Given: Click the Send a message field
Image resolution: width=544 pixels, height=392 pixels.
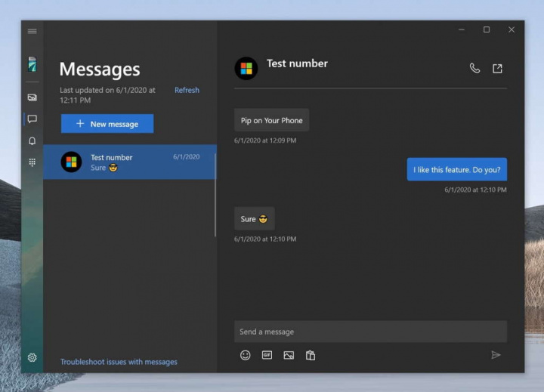Looking at the screenshot, I should tap(370, 332).
